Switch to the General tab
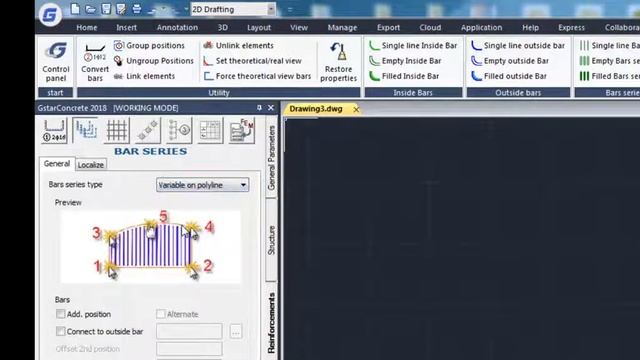Screen dimensions: 640x360 point(57,164)
